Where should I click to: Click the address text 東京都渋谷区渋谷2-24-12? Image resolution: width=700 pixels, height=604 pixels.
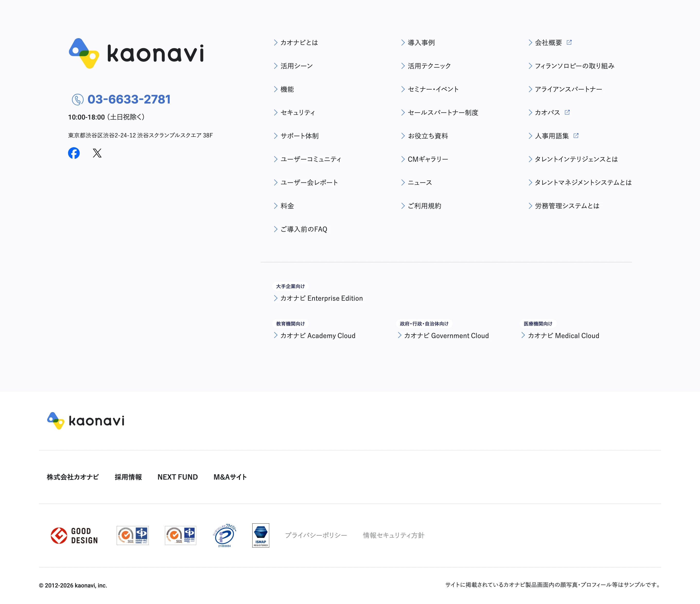tap(140, 135)
